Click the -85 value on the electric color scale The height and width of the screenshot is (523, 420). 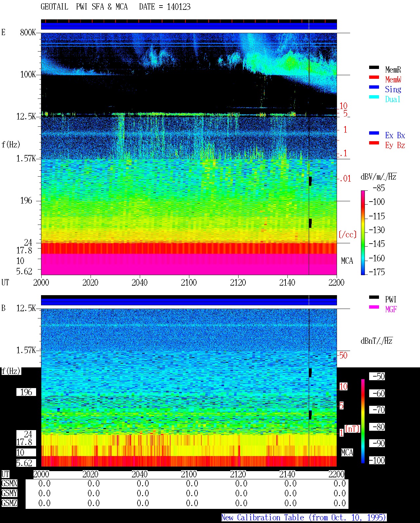tap(379, 188)
